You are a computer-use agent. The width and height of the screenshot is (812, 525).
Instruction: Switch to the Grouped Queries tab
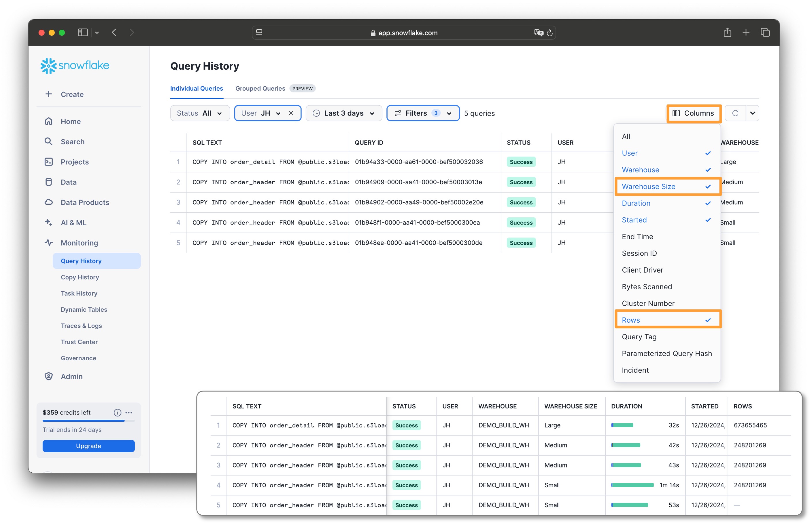pos(260,89)
